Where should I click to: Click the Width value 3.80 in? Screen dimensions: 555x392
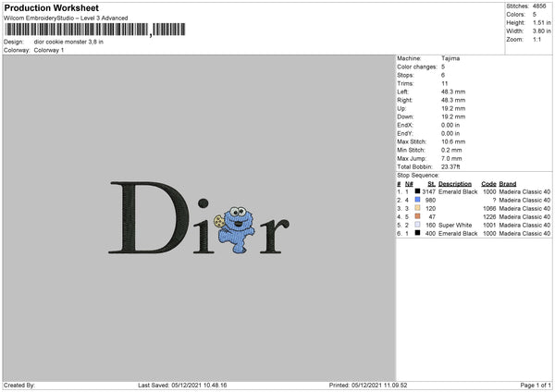click(x=542, y=31)
